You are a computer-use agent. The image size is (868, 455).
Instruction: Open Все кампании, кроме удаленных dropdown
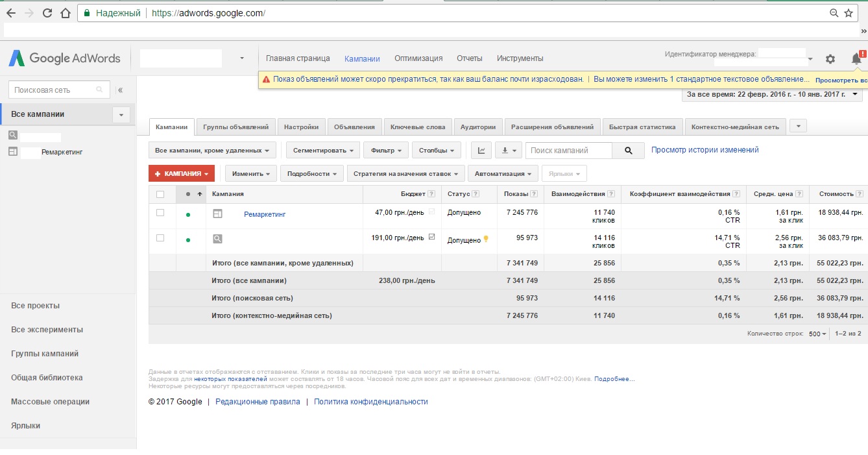tap(213, 151)
